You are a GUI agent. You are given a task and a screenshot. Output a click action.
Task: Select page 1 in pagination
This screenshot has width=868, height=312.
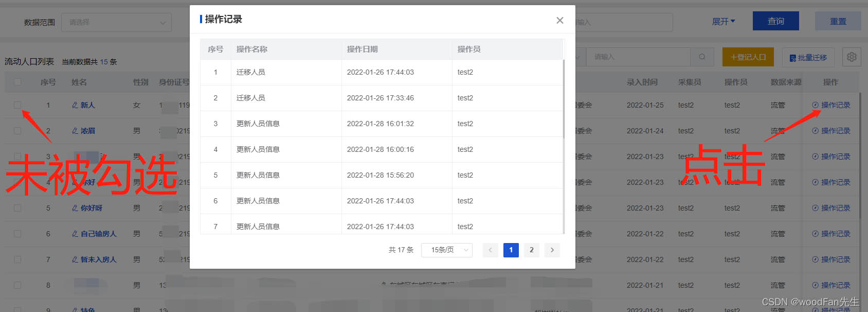(x=511, y=250)
